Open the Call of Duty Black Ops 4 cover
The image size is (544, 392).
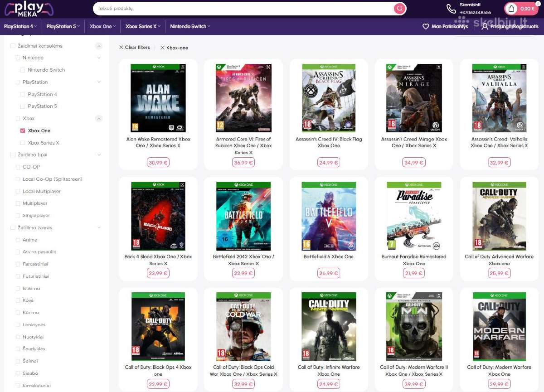158,327
